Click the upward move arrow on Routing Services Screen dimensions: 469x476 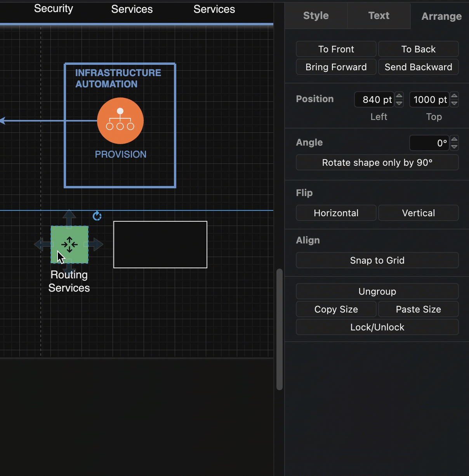(69, 216)
